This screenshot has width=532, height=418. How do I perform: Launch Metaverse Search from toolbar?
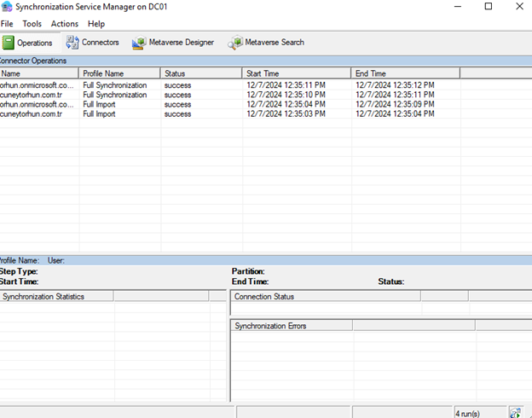[265, 43]
